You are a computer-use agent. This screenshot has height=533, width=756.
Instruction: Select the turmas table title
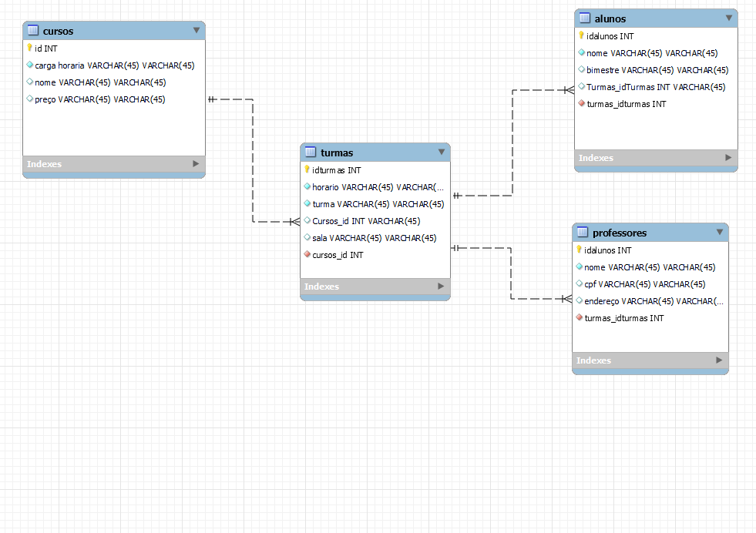click(x=338, y=152)
